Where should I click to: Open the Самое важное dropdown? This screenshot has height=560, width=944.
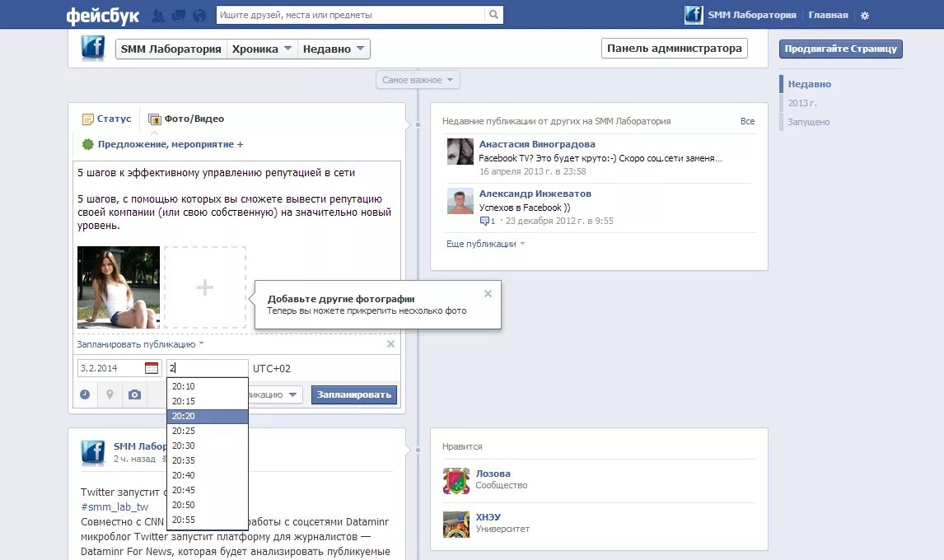pyautogui.click(x=418, y=80)
